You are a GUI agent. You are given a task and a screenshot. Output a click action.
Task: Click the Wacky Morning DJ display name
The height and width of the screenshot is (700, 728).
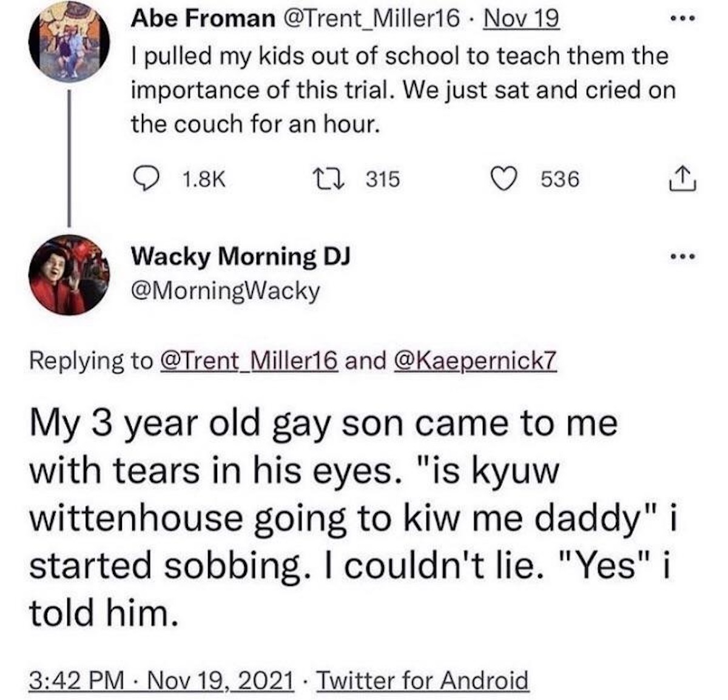[241, 257]
